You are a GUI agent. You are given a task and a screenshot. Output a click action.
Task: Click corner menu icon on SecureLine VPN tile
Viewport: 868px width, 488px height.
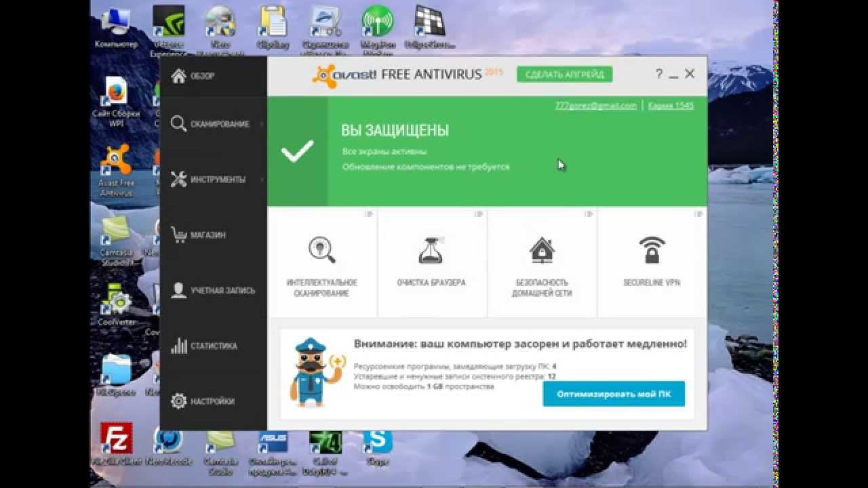point(698,214)
